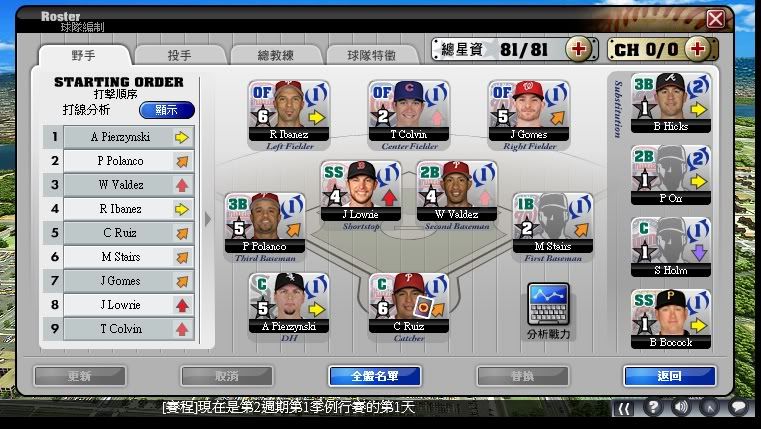Viewport: 761px width, 429px height.
Task: Click the 返回 return button
Action: 670,376
